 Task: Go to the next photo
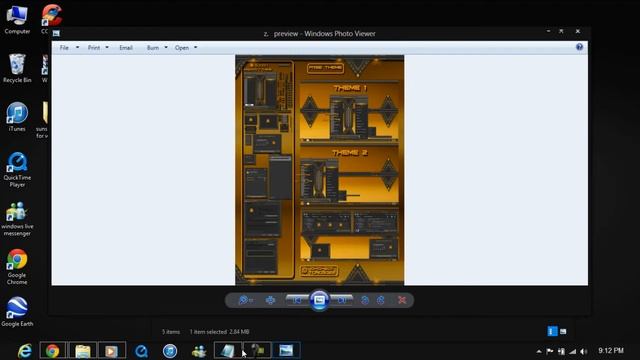pos(342,300)
